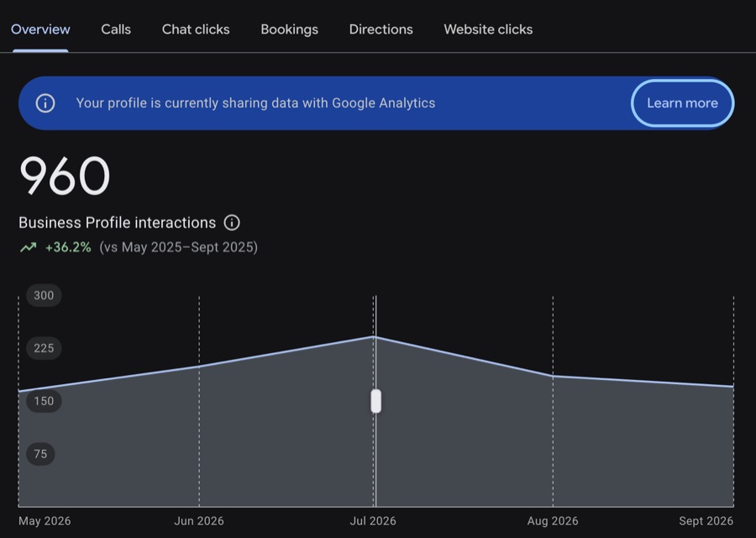Click the info icon beside Business Profile interactions

232,223
